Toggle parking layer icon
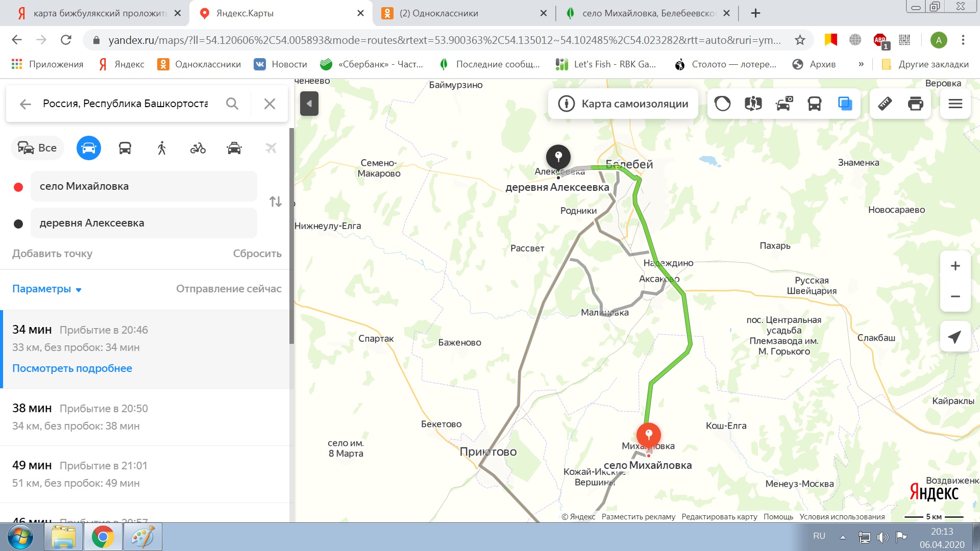The width and height of the screenshot is (980, 551). click(x=784, y=104)
